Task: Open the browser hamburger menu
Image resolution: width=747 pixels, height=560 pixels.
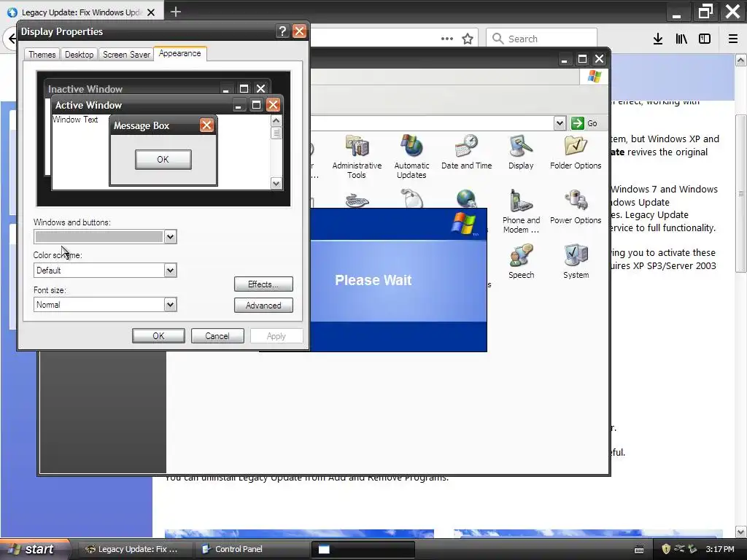Action: (733, 39)
